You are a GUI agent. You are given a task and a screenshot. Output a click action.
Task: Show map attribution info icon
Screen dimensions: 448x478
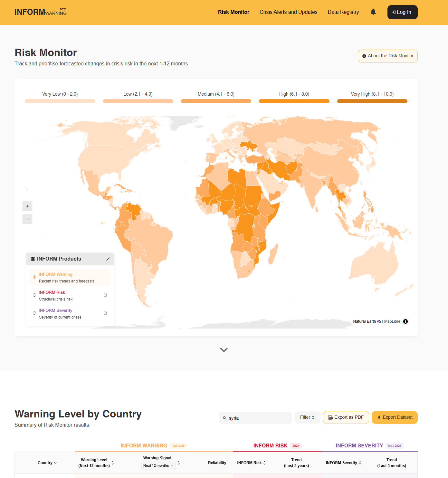pos(405,321)
